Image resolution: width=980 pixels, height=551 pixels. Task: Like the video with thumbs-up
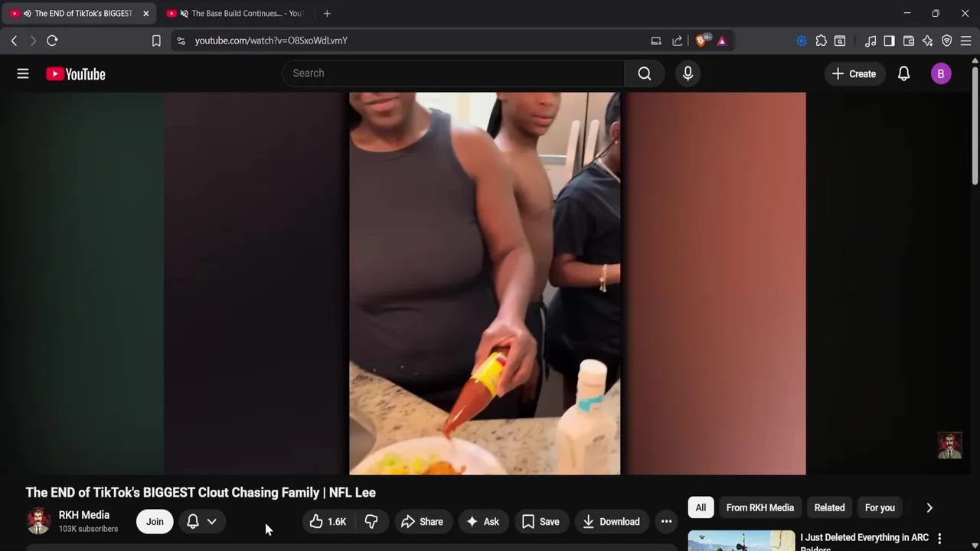328,522
